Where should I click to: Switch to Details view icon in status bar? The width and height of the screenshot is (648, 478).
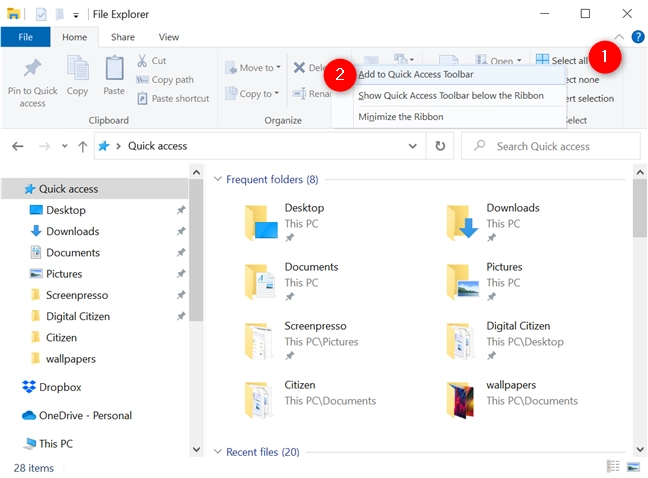pyautogui.click(x=613, y=466)
